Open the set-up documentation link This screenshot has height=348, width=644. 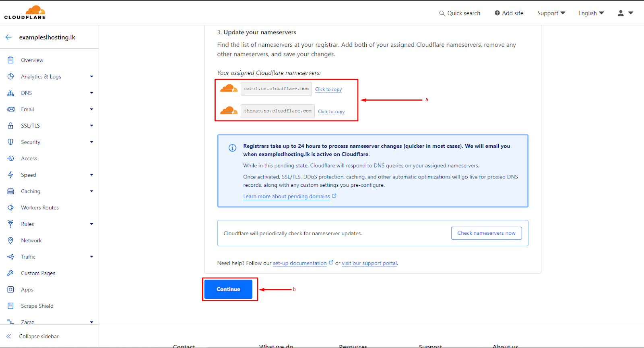[x=300, y=263]
